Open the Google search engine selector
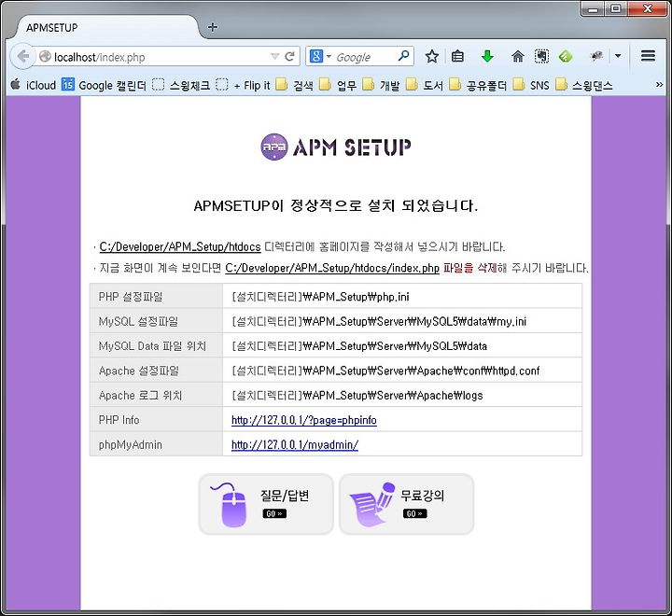672x616 pixels. pos(320,56)
